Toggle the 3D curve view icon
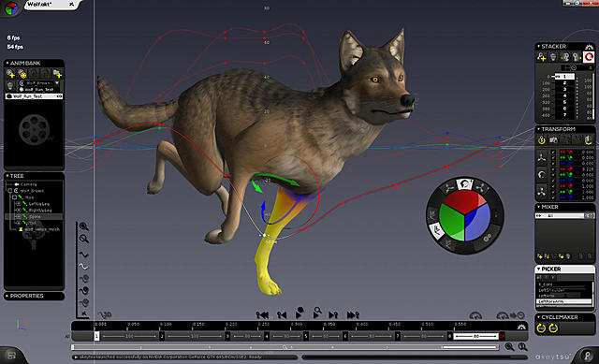This screenshot has height=364, width=599. point(105,314)
